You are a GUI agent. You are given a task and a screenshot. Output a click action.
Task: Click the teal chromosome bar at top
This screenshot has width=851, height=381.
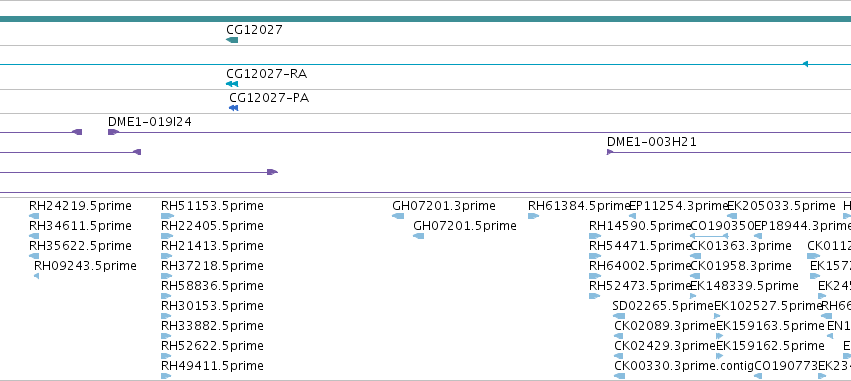tap(426, 19)
